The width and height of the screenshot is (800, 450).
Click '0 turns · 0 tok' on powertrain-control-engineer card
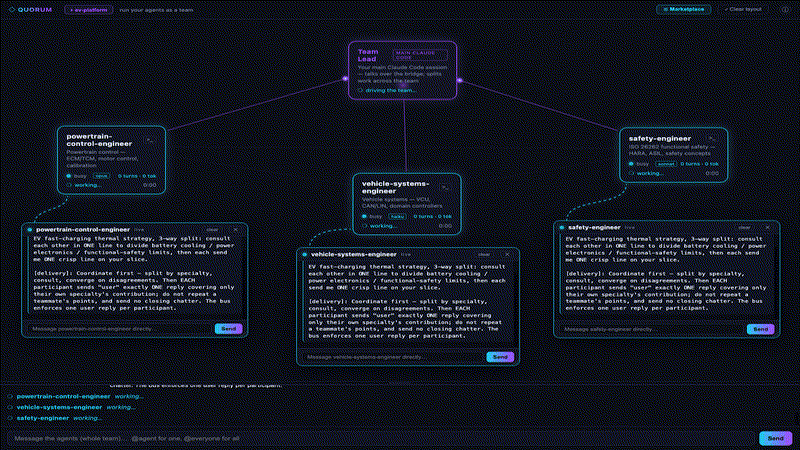[137, 176]
